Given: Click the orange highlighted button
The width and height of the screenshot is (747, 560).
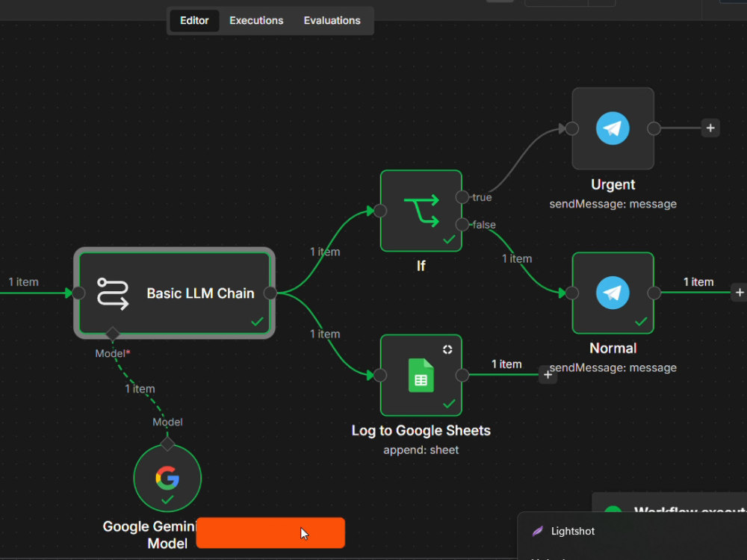Looking at the screenshot, I should [270, 533].
